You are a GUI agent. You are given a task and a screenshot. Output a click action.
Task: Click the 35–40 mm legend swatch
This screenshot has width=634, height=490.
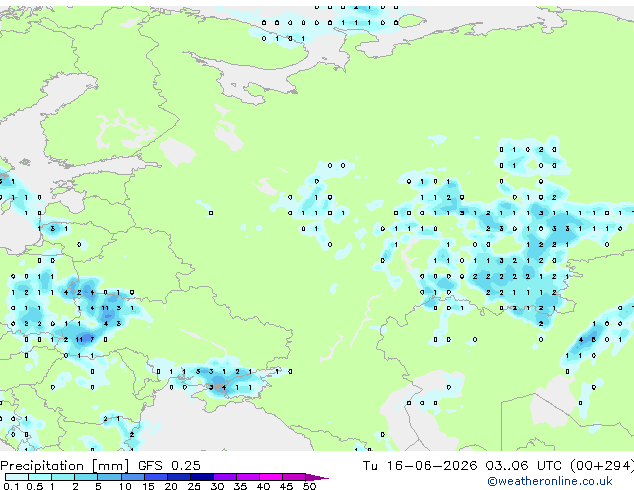click(x=247, y=477)
